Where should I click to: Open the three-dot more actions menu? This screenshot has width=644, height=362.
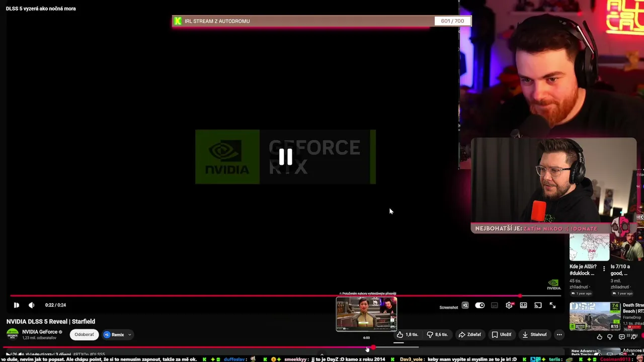pyautogui.click(x=559, y=335)
